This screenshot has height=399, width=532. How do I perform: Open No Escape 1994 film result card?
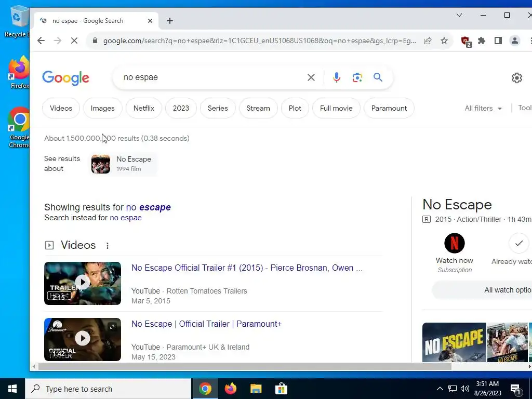pos(124,164)
